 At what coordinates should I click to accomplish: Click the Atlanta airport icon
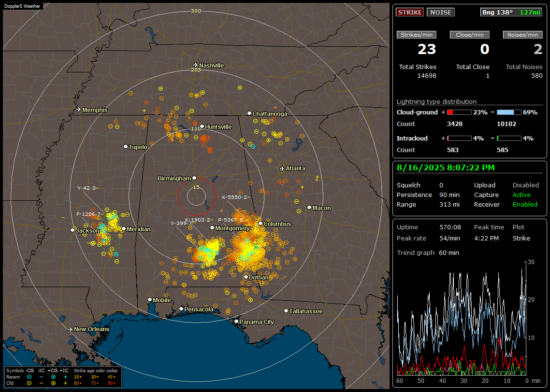[x=282, y=168]
